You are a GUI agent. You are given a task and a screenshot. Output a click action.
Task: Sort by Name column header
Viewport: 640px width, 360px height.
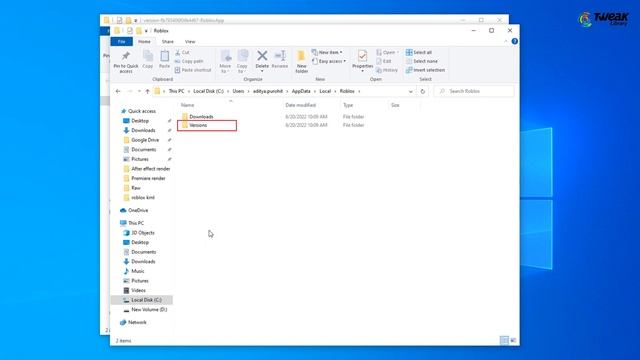coord(188,105)
